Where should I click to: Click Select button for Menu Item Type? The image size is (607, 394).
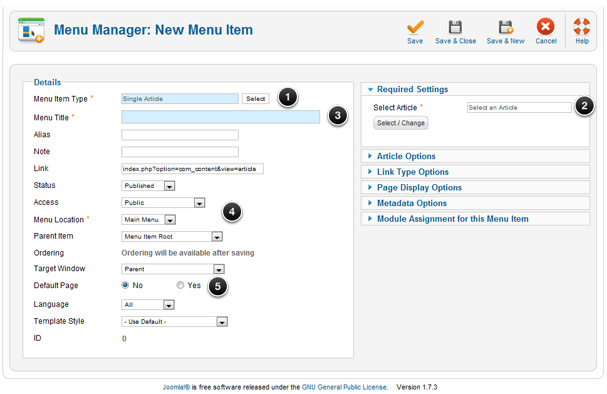pyautogui.click(x=255, y=99)
